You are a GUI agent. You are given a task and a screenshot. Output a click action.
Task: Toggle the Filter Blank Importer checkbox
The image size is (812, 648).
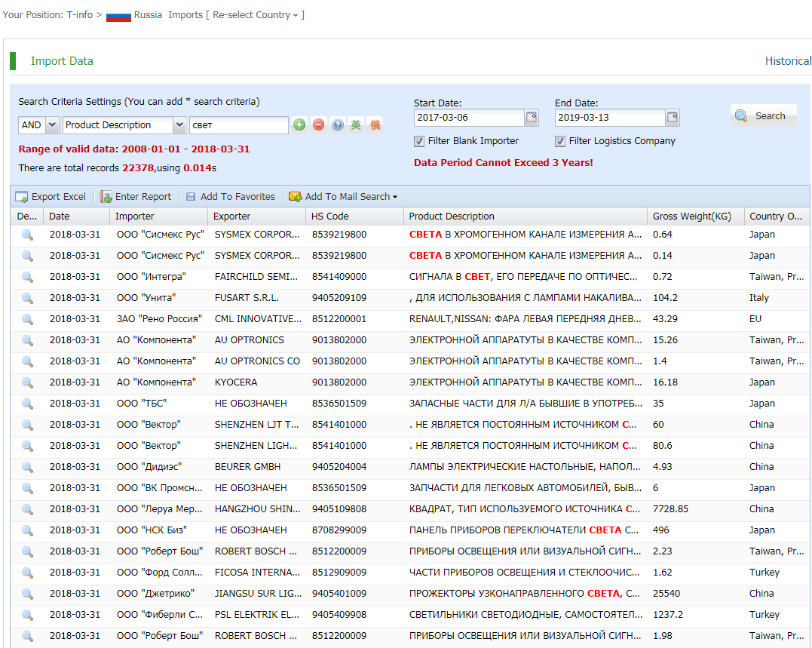pos(419,141)
